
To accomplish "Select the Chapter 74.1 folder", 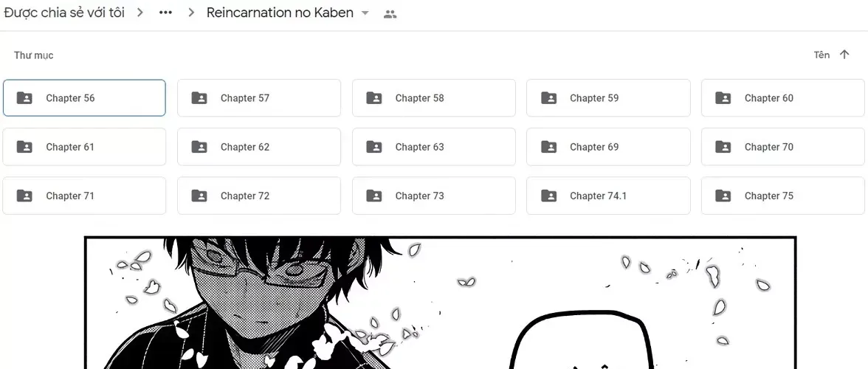I will 608,196.
